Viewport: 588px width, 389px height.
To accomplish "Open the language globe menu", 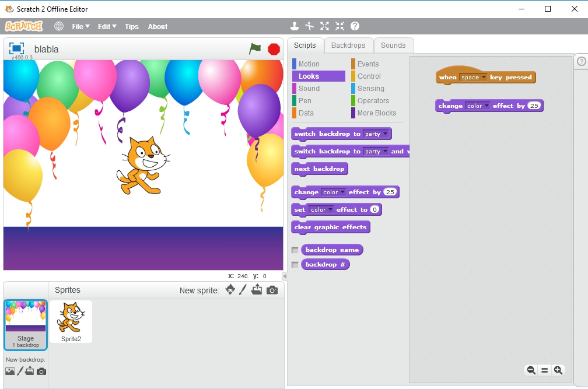I will pos(59,26).
